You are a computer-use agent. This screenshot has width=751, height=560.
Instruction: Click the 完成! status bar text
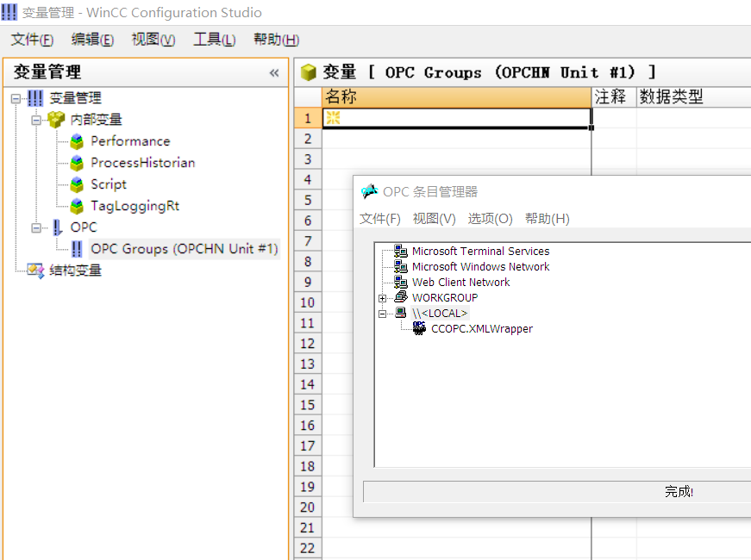click(x=679, y=492)
